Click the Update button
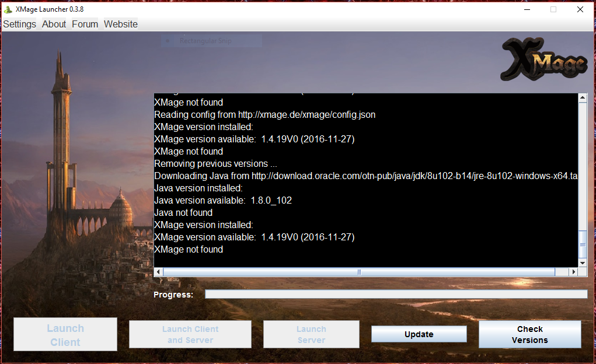Viewport: 596px width, 364px height. point(419,334)
